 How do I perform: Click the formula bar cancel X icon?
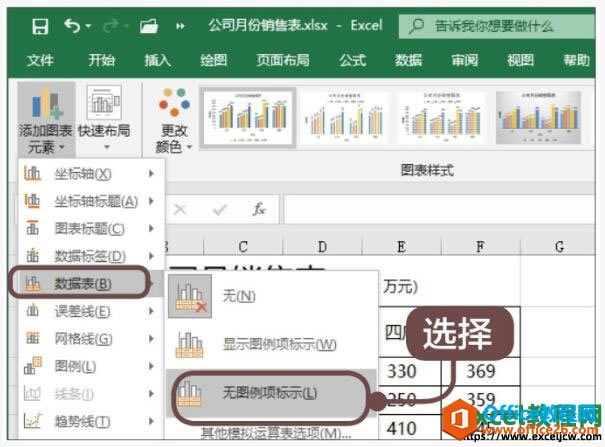pos(180,210)
